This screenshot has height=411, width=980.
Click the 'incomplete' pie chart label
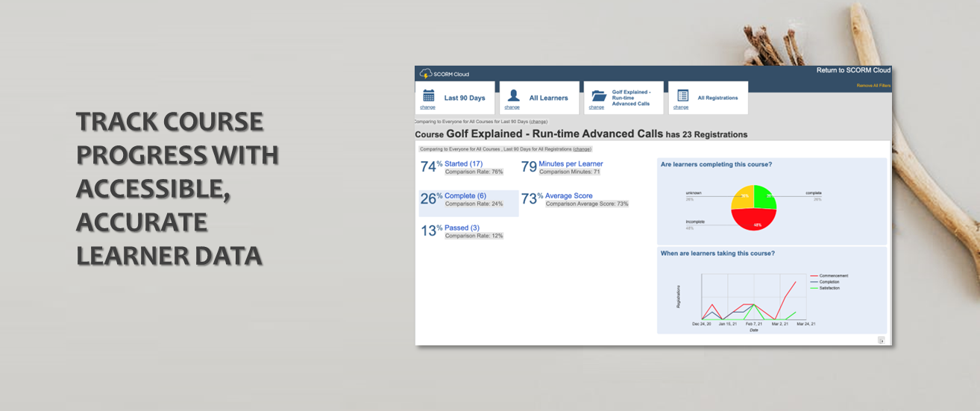(x=695, y=222)
